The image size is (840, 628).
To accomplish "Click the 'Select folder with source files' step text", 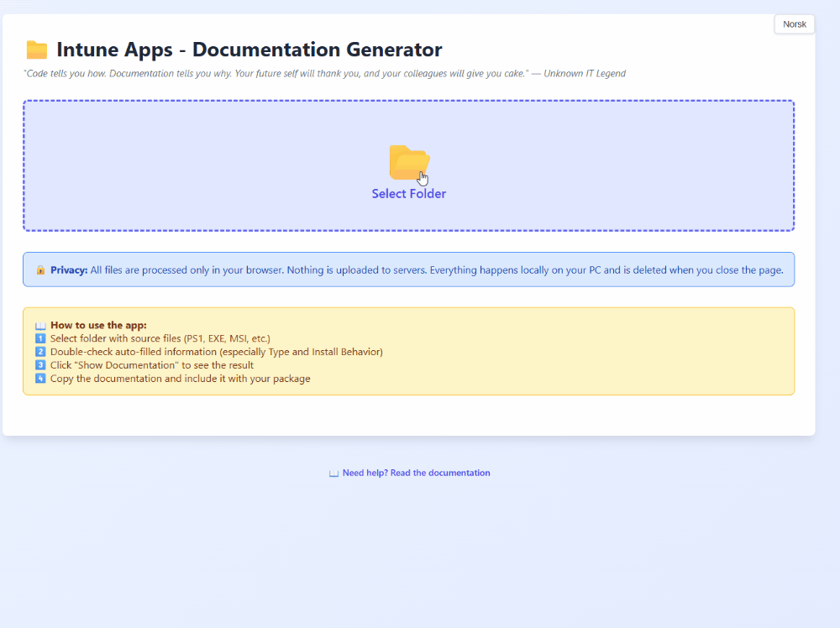I will click(x=160, y=338).
